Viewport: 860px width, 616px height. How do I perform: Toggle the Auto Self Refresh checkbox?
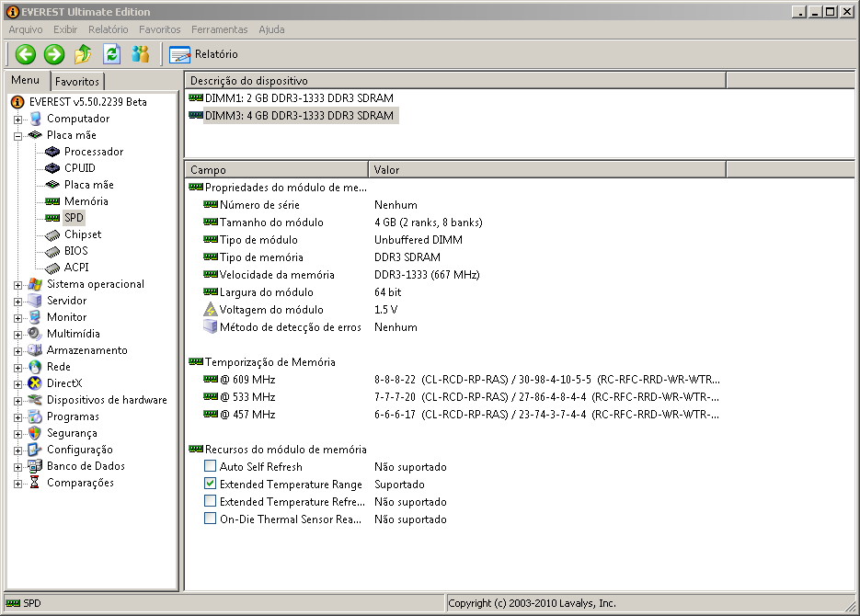coord(210,466)
